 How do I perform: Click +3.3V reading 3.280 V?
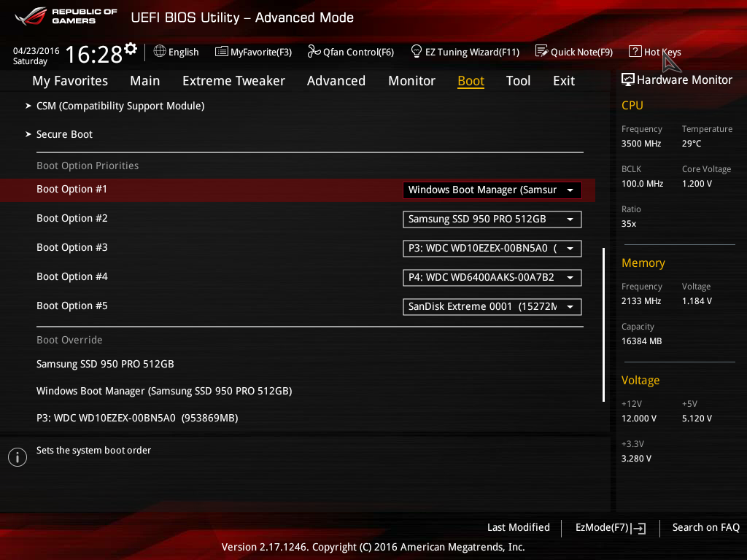coord(636,459)
